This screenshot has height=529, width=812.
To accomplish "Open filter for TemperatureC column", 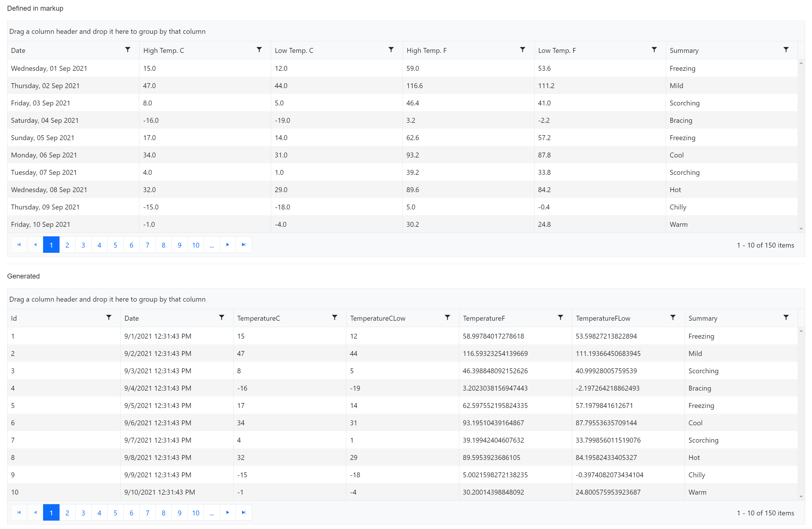I will pyautogui.click(x=335, y=318).
